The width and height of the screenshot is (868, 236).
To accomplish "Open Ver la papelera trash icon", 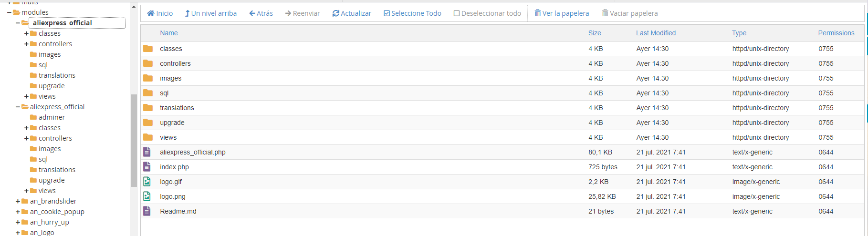I will 538,13.
